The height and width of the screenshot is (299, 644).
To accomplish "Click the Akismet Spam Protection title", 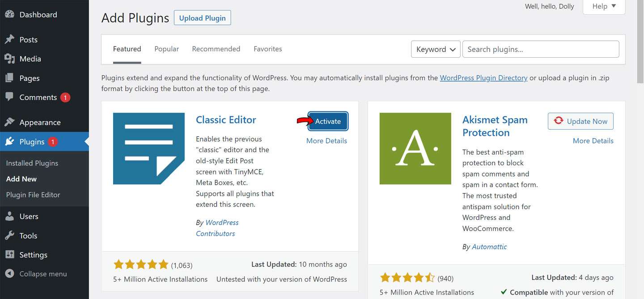I will tap(495, 126).
